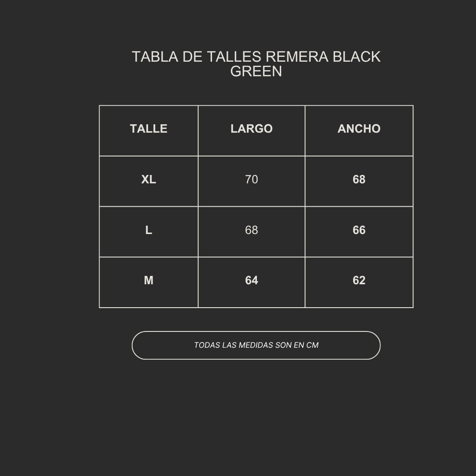Image resolution: width=476 pixels, height=476 pixels.
Task: Click the TALLE column header cell
Action: (149, 129)
